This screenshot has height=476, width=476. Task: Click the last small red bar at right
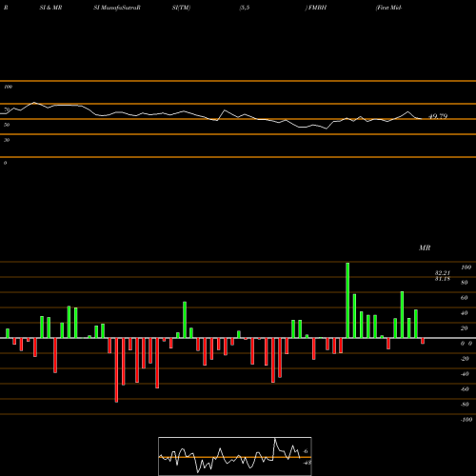423,341
